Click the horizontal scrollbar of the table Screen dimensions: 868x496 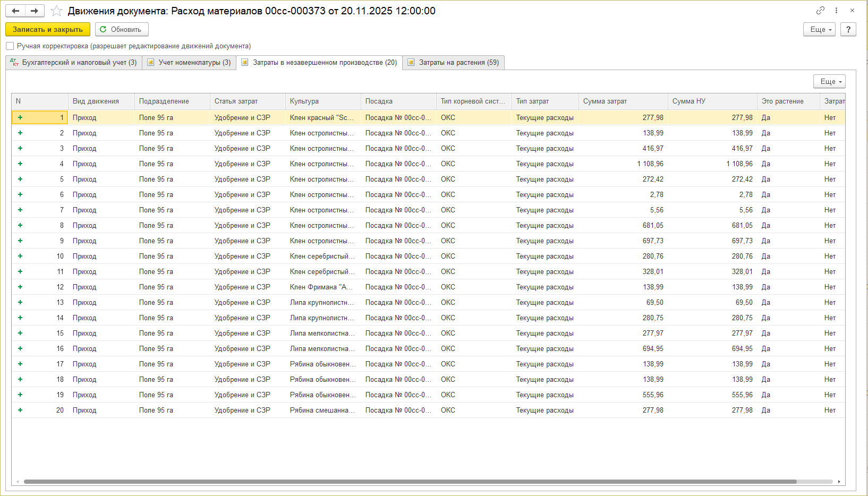(409, 482)
